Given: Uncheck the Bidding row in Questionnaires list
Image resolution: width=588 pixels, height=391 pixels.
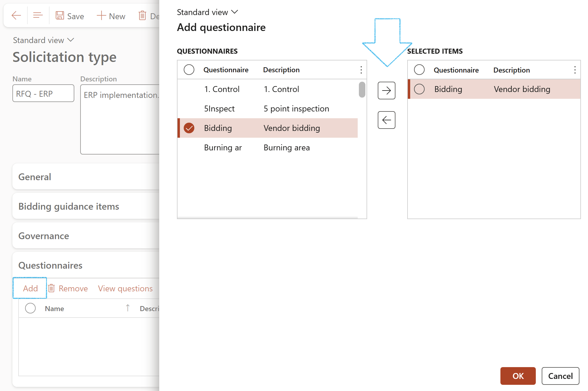Looking at the screenshot, I should 189,128.
